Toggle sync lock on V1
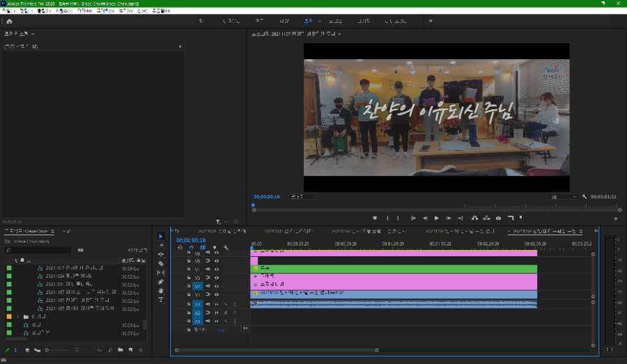The height and width of the screenshot is (364, 627). (x=208, y=294)
